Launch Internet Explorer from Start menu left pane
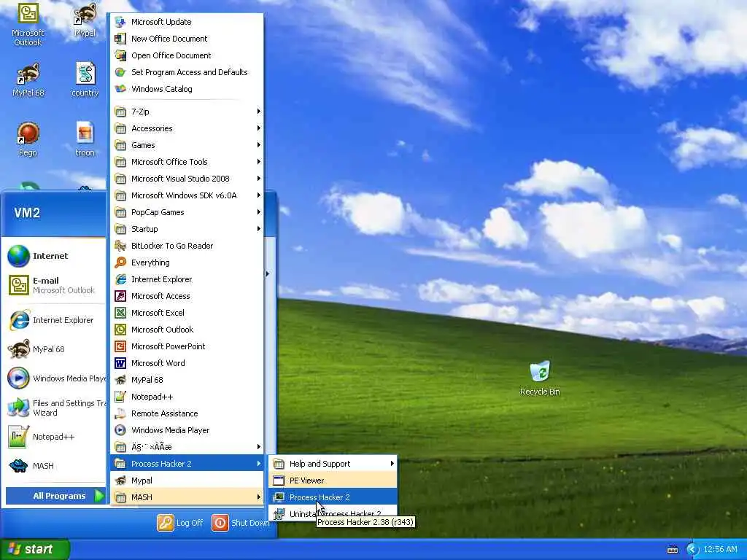The image size is (747, 560). pos(55,320)
